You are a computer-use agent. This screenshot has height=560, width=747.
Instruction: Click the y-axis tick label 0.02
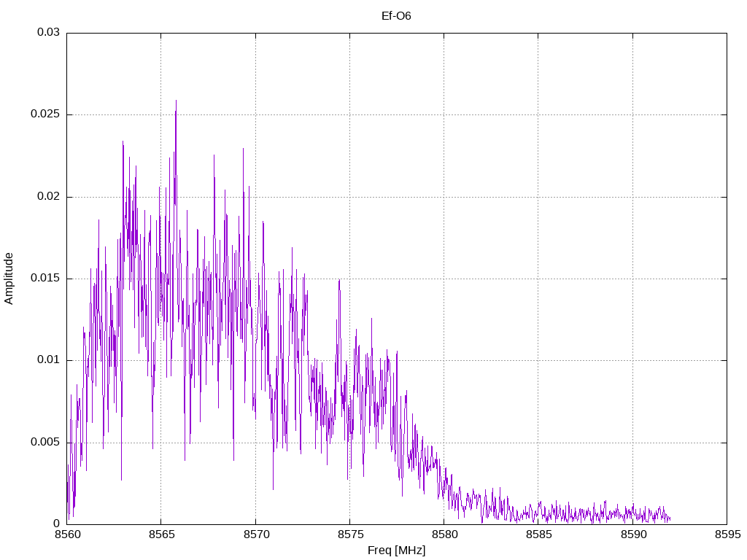[49, 196]
